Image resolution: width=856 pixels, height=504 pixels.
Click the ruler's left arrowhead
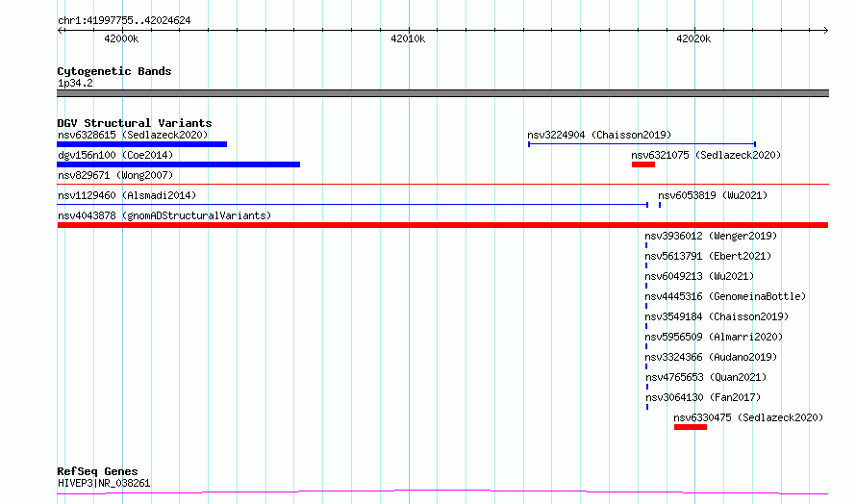click(61, 31)
